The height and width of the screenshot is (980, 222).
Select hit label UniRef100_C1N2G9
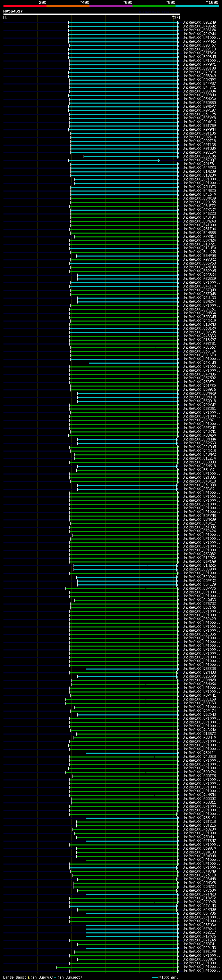(x=199, y=172)
